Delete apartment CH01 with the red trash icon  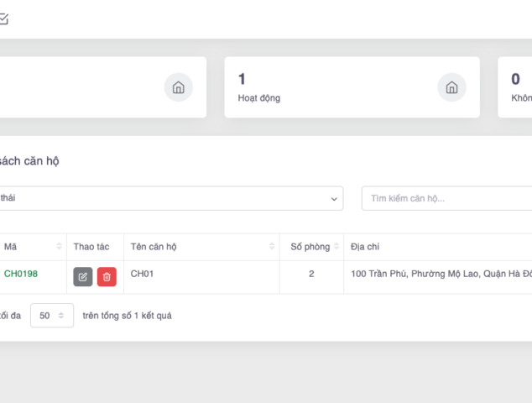click(107, 277)
